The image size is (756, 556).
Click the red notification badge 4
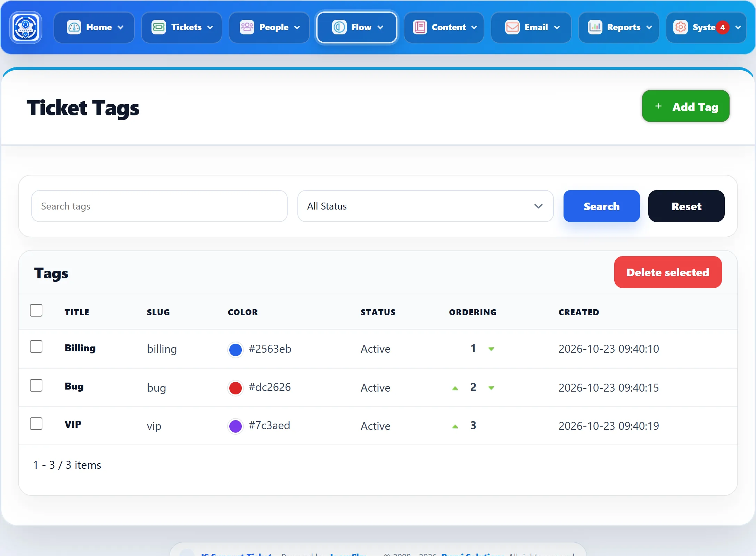pyautogui.click(x=723, y=27)
